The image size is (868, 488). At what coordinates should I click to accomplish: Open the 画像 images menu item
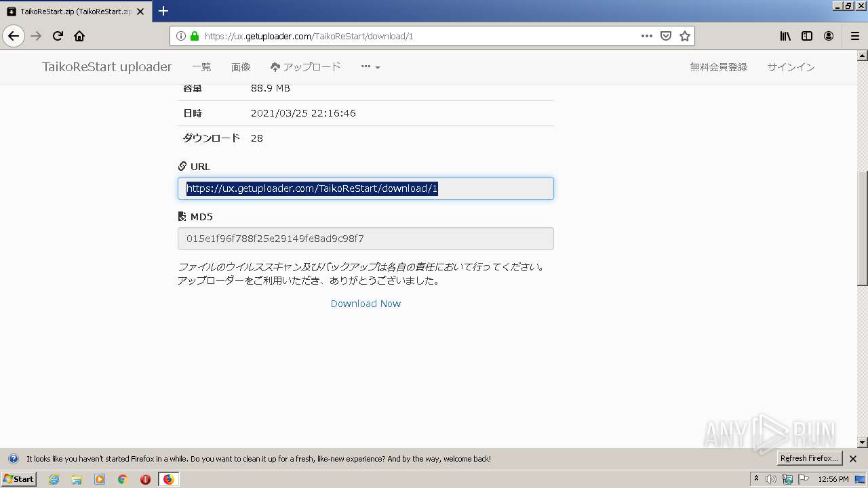pos(241,67)
